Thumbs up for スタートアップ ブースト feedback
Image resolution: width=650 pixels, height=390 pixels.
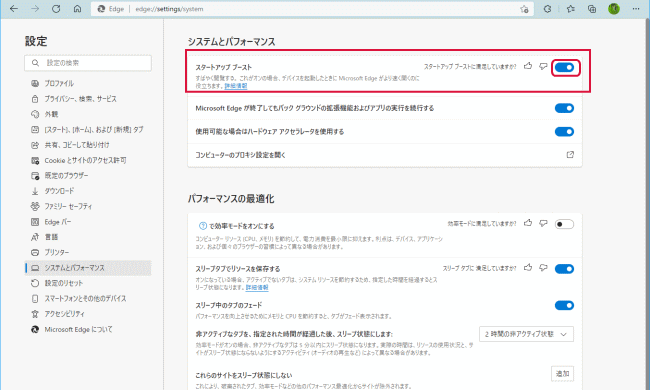528,66
